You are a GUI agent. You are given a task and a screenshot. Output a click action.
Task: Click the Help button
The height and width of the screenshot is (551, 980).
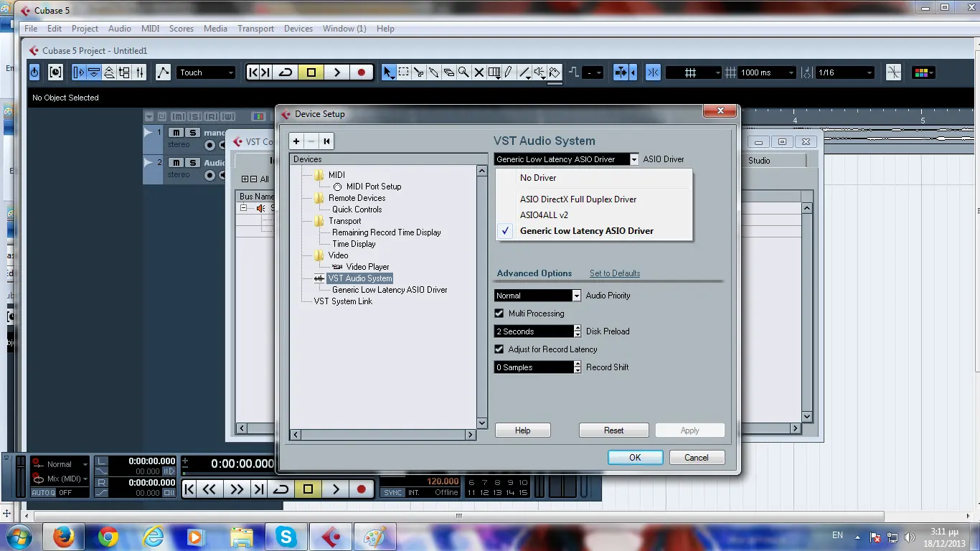(522, 430)
